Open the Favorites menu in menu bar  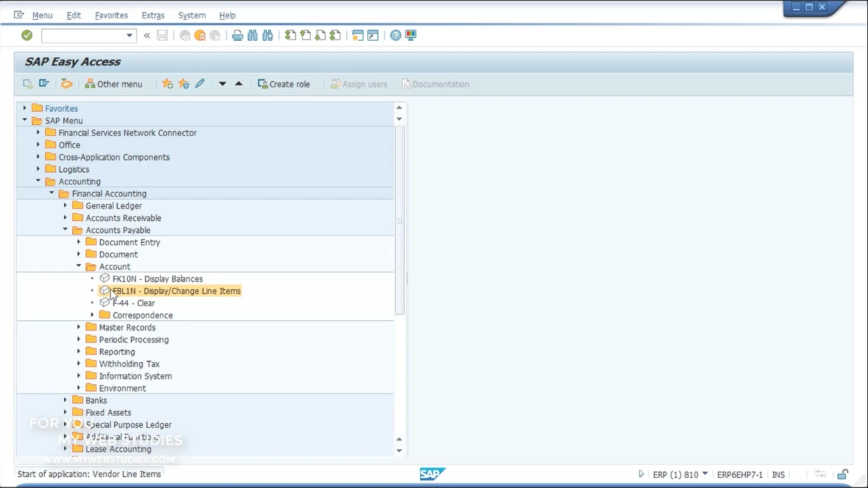click(111, 15)
